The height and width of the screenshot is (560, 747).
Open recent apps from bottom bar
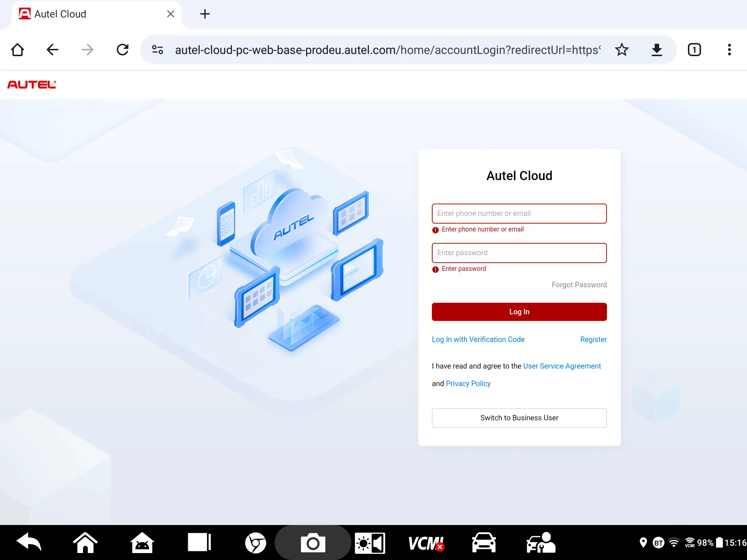[x=199, y=542]
